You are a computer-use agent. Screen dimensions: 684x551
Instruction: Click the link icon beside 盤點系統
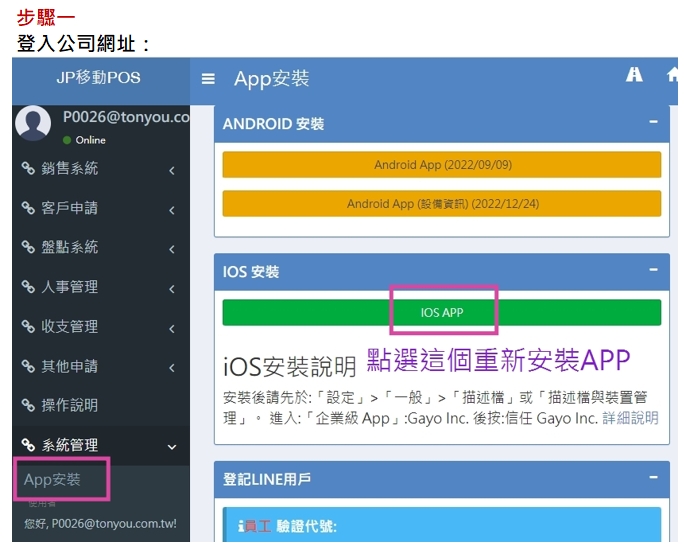[x=28, y=247]
